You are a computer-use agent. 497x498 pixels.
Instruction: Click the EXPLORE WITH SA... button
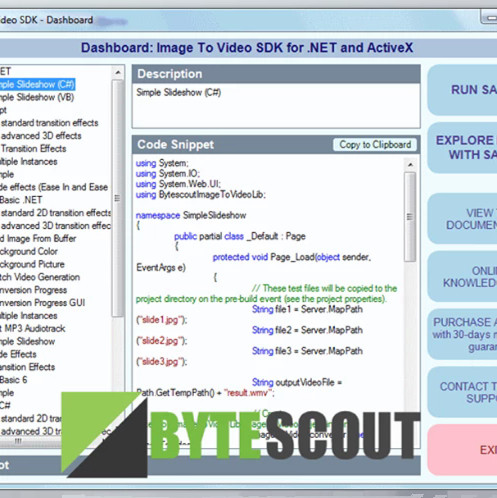coord(462,147)
